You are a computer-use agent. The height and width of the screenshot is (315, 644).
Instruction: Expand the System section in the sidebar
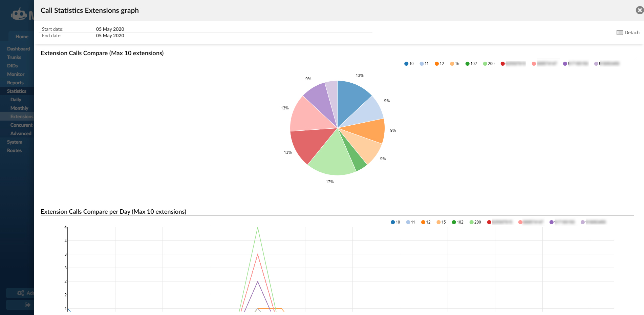15,142
